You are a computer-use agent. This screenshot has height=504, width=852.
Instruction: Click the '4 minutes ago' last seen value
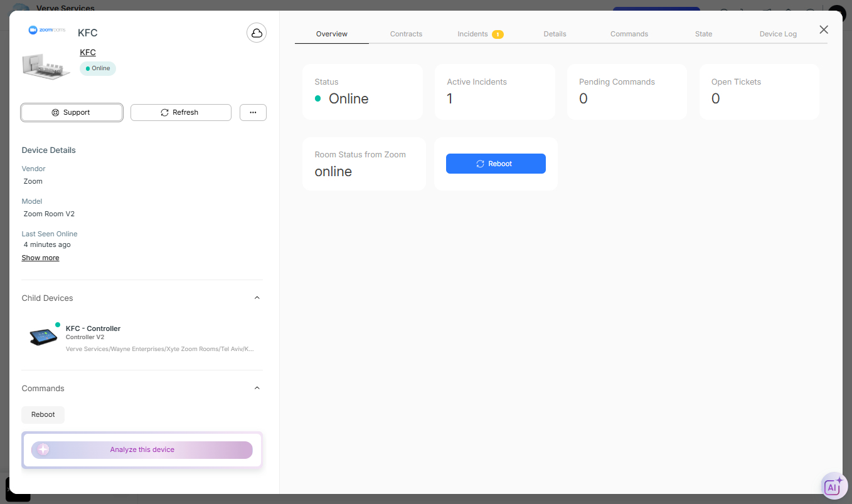pyautogui.click(x=47, y=244)
